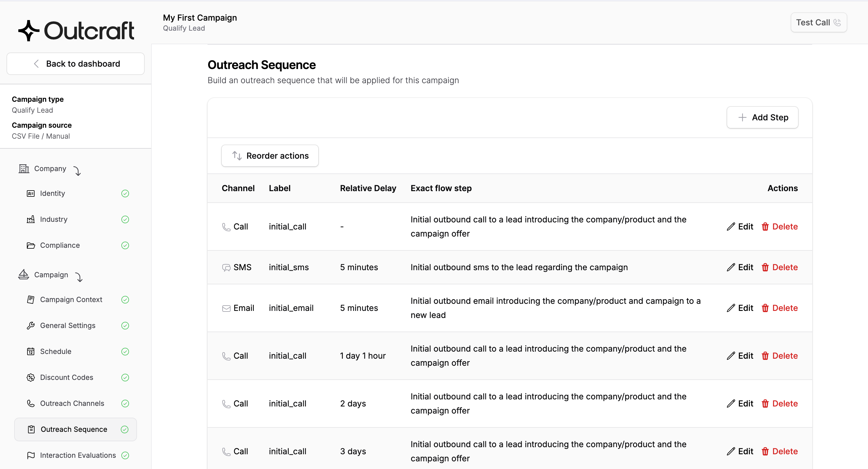Click the Outcraft logo
868x469 pixels.
(x=76, y=31)
